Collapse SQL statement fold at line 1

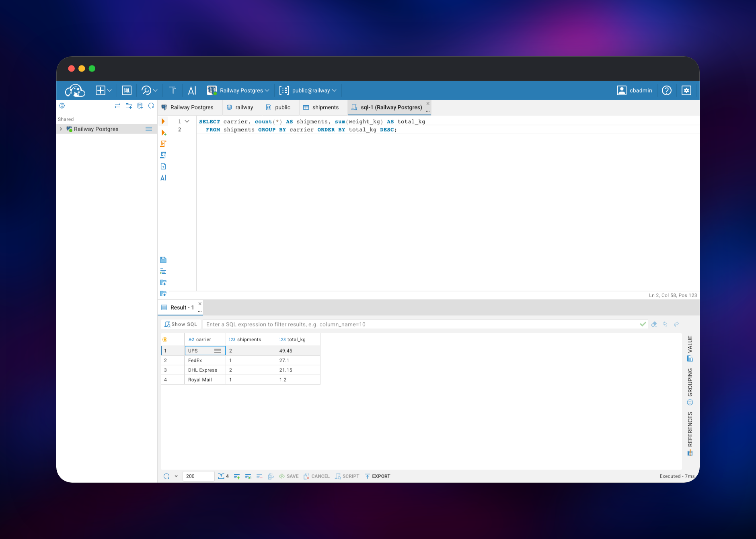click(x=187, y=121)
